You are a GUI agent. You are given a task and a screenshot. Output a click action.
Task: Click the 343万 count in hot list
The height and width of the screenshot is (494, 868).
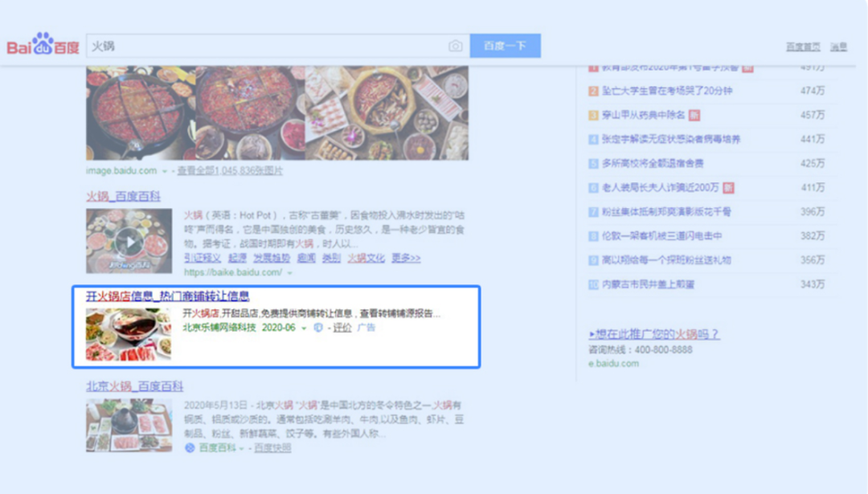[813, 284]
